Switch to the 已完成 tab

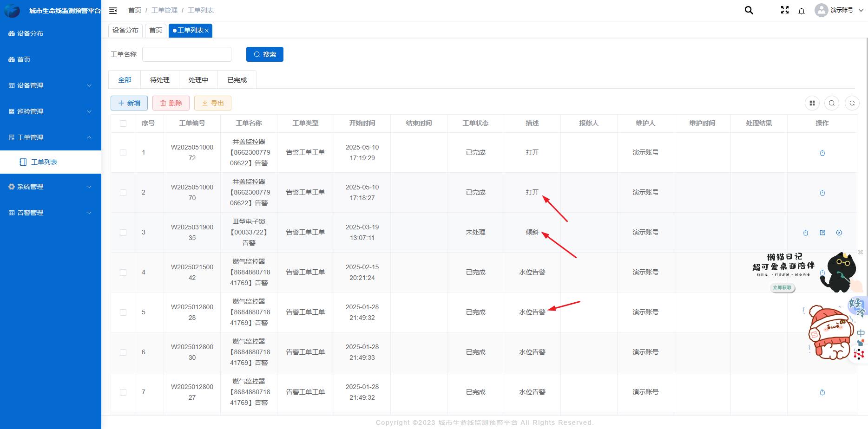[x=237, y=80]
